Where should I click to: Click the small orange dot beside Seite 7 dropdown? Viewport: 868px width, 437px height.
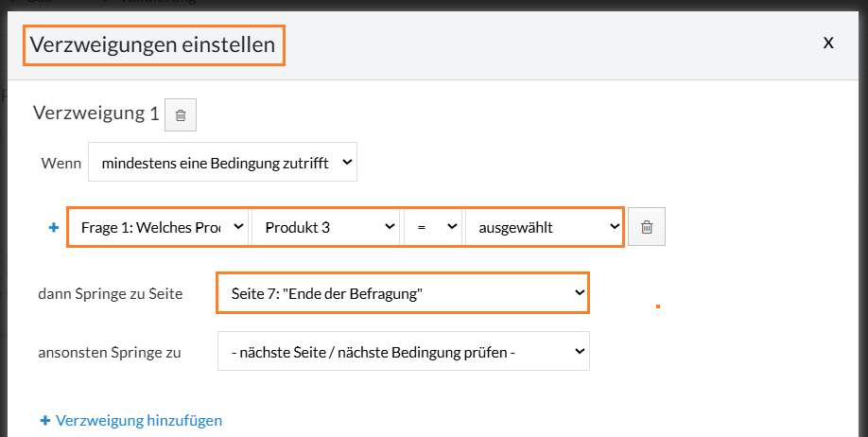[x=657, y=306]
